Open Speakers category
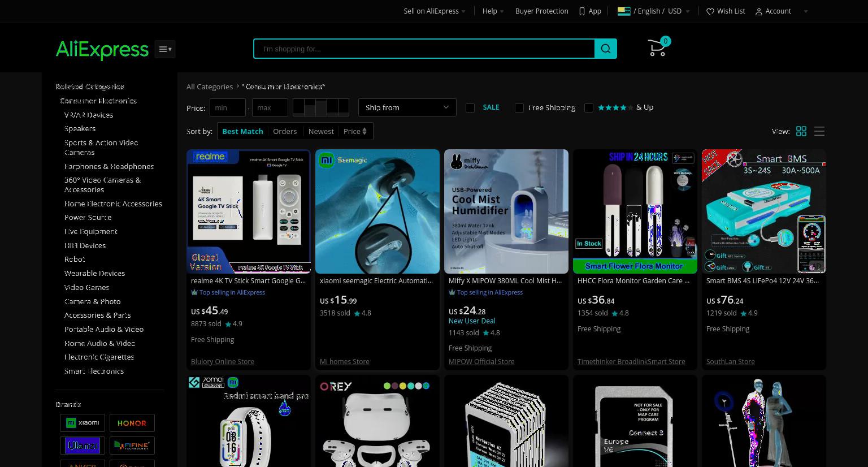The width and height of the screenshot is (868, 467). [80, 128]
